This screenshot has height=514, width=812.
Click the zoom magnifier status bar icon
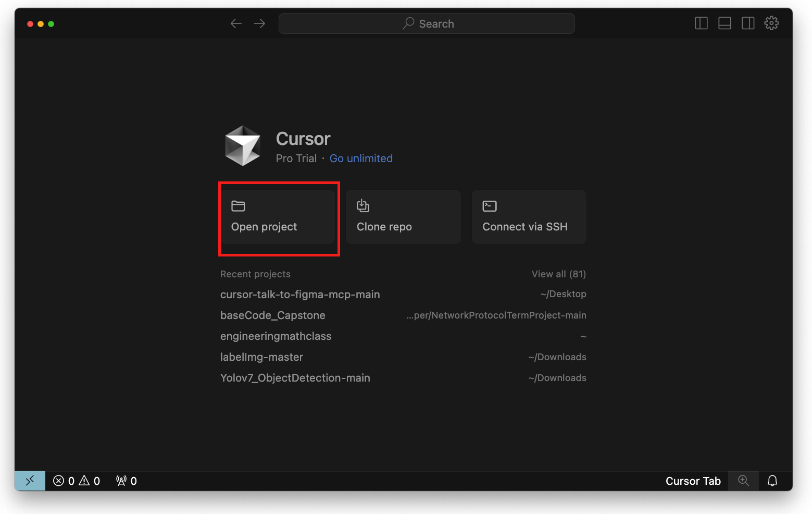point(744,481)
